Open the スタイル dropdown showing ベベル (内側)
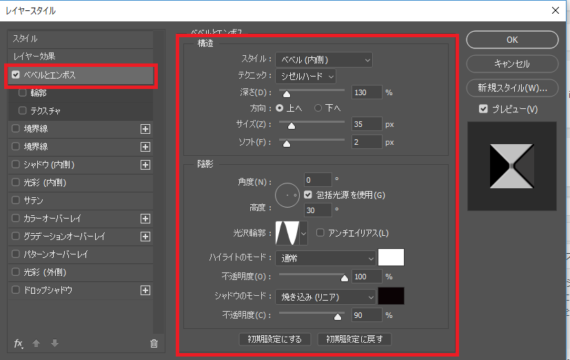The width and height of the screenshot is (570, 360). click(324, 60)
